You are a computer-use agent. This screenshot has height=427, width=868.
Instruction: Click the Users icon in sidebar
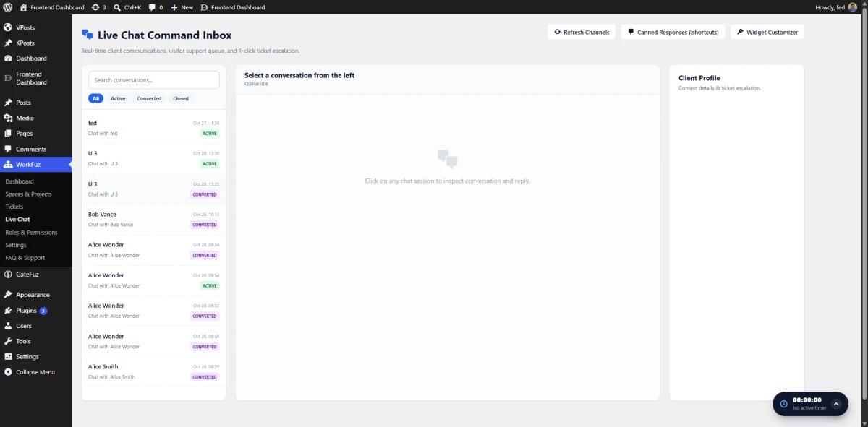[8, 326]
